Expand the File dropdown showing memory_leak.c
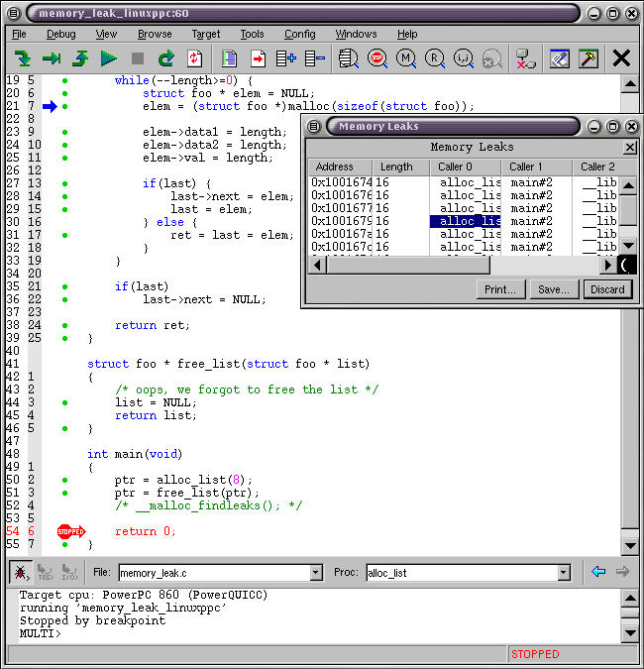The height and width of the screenshot is (669, 644). (x=316, y=573)
